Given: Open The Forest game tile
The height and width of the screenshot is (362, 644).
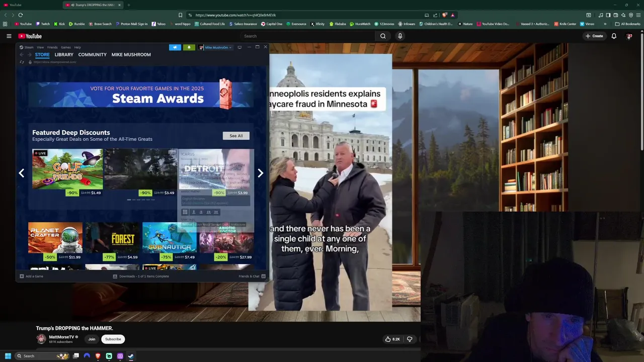Looking at the screenshot, I should pyautogui.click(x=112, y=241).
